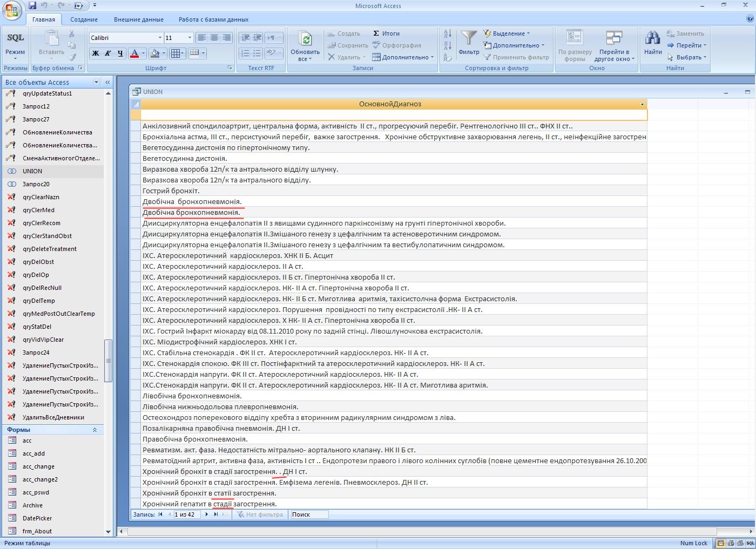Click the Help question mark icon
This screenshot has width=756, height=549.
point(749,19)
